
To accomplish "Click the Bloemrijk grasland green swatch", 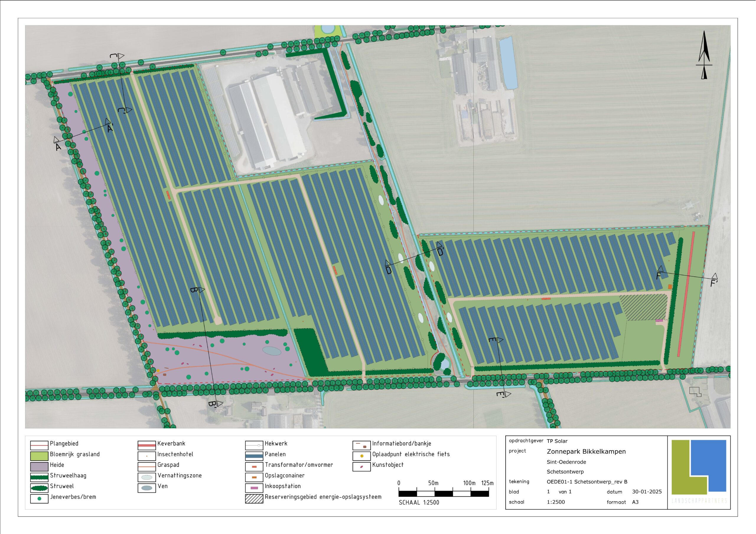I will pyautogui.click(x=39, y=456).
